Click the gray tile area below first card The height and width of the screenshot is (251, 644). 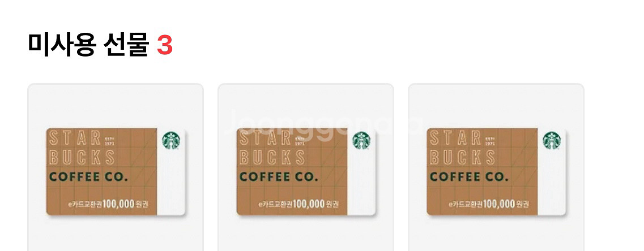point(116,234)
